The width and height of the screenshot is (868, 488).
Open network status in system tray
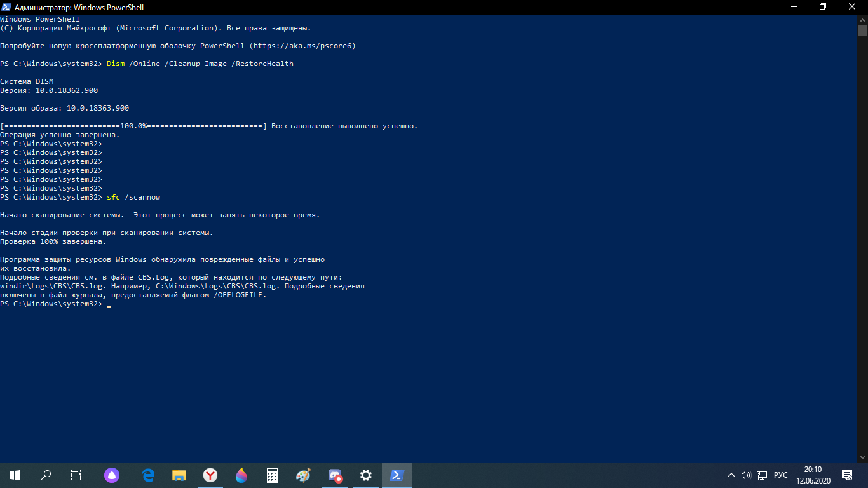coord(761,475)
